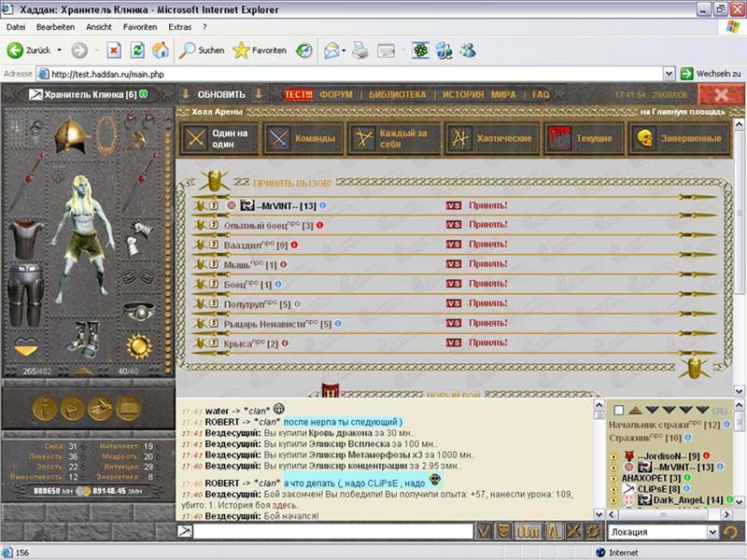The height and width of the screenshot is (560, 747).
Task: Toggle the eye icon beside Dark_AngeL
Action: click(613, 500)
